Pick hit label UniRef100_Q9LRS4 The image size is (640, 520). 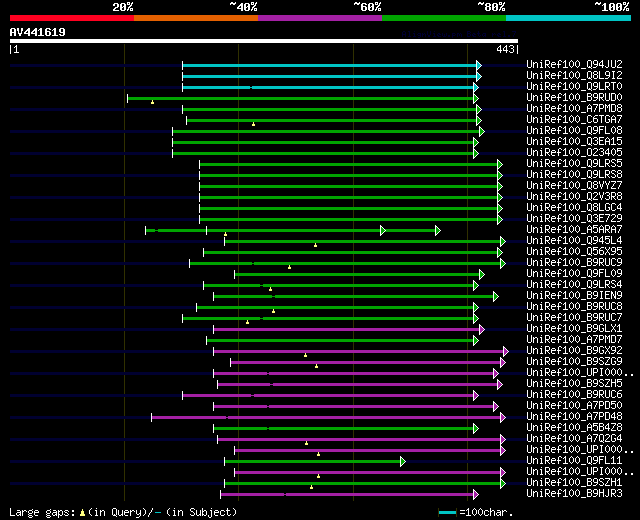click(x=574, y=285)
